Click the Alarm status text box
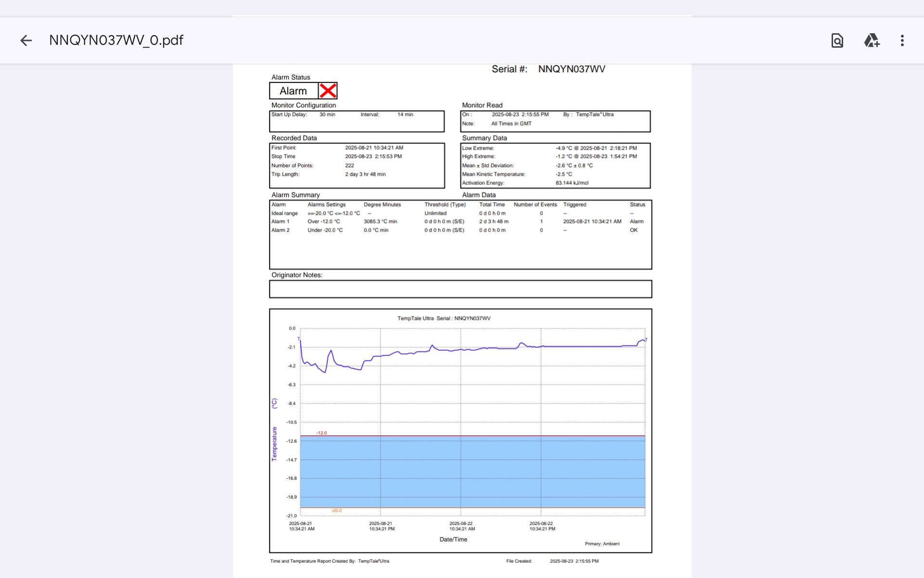The height and width of the screenshot is (578, 924). tap(294, 91)
